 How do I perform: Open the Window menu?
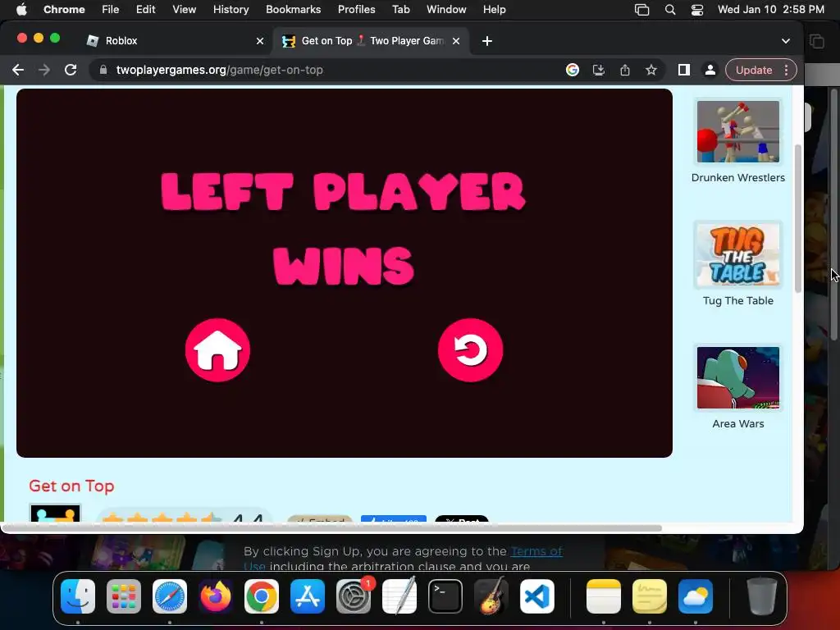446,10
